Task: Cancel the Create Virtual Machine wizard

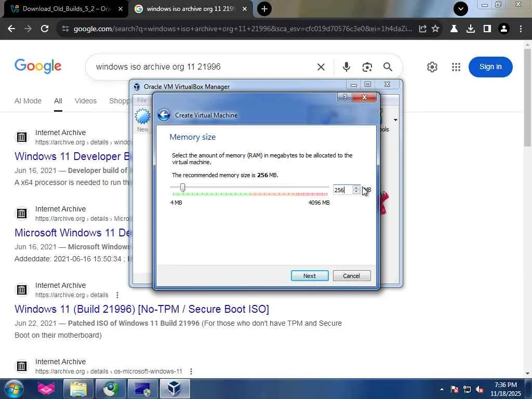Action: point(352,275)
